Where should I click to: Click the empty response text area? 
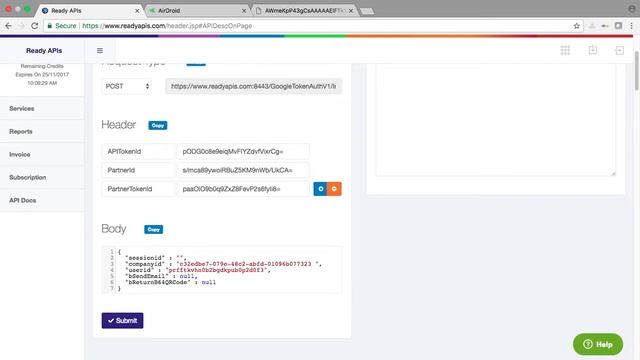tap(496, 120)
